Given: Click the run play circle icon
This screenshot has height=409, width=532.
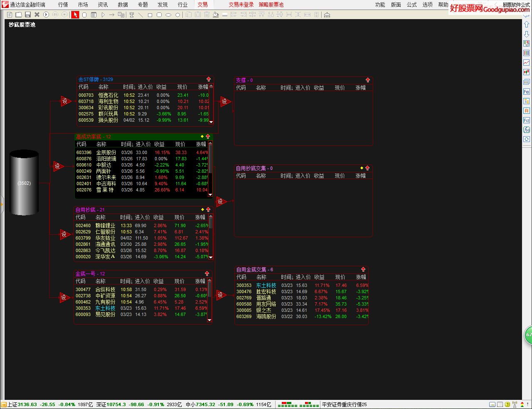Looking at the screenshot, I should point(46,15).
